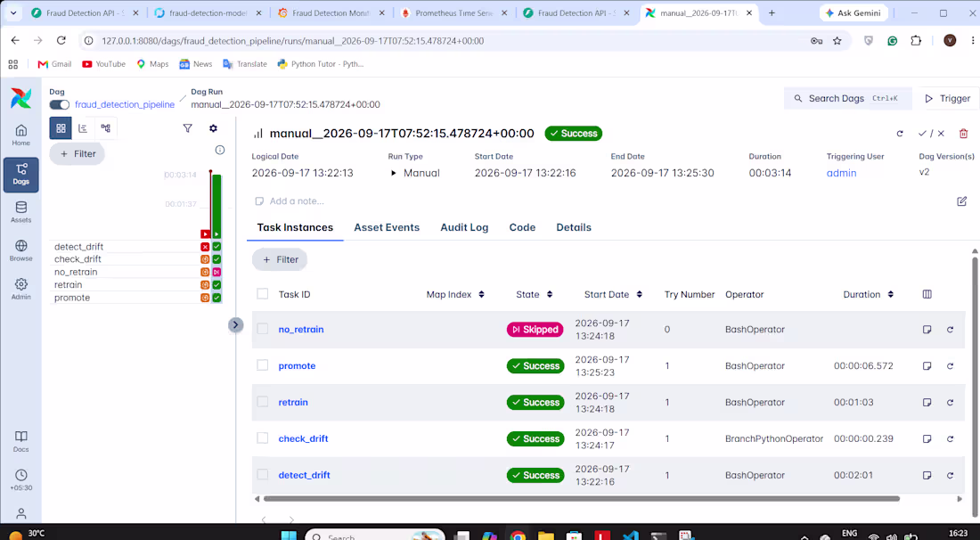The height and width of the screenshot is (540, 980).
Task: Open the Admin menu in the sidebar
Action: tap(20, 290)
